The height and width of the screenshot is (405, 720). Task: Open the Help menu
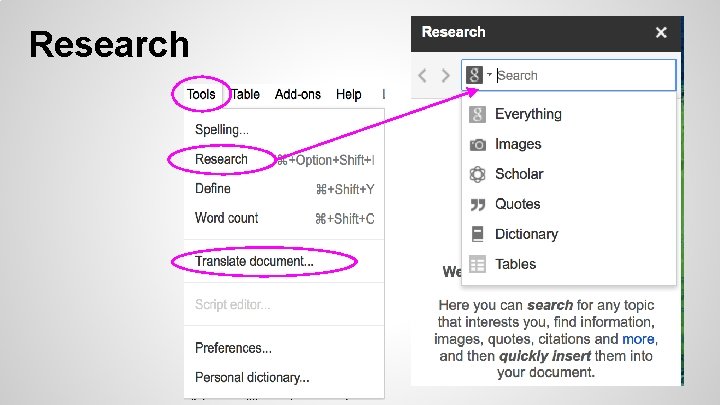pyautogui.click(x=348, y=94)
